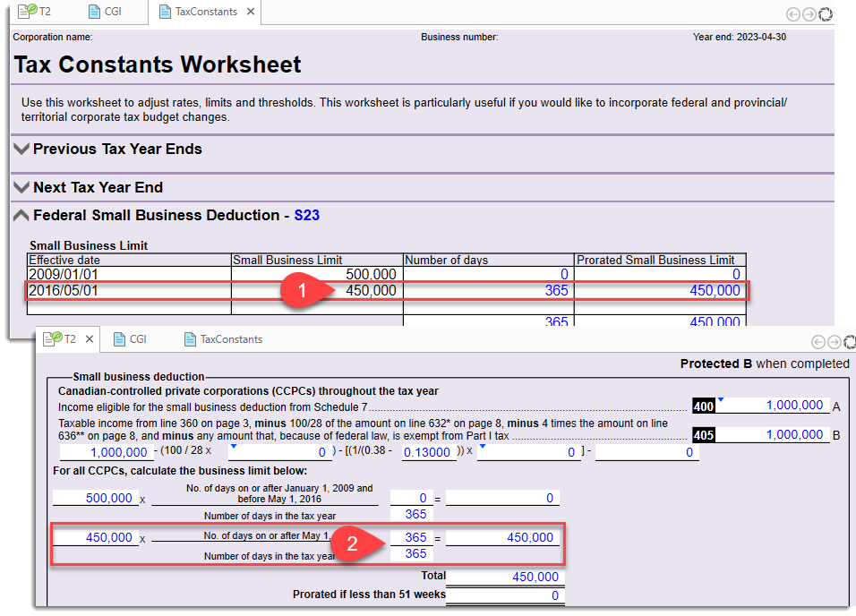
Task: Click the T2 tab document icon in lower window
Action: [53, 339]
